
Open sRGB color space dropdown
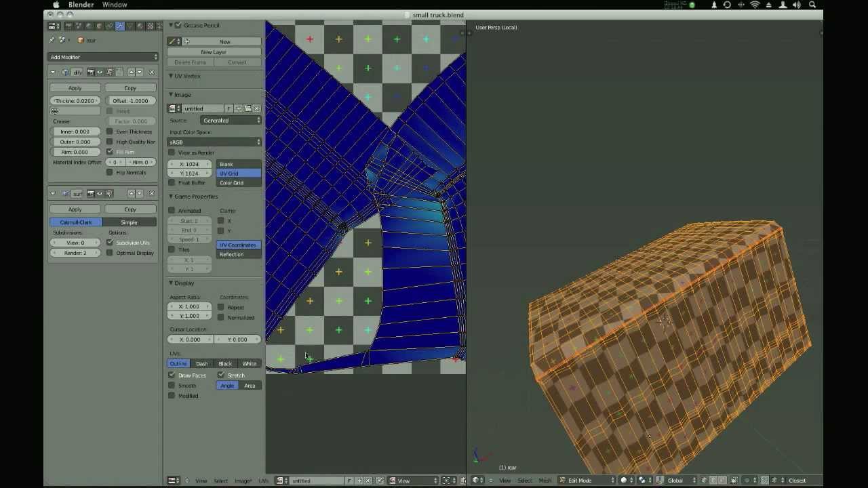point(214,142)
